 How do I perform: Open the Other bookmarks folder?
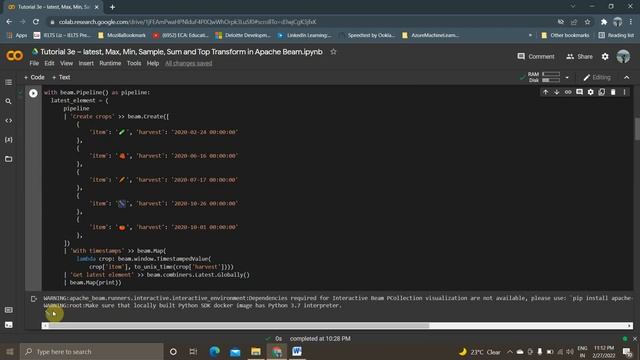[565, 35]
